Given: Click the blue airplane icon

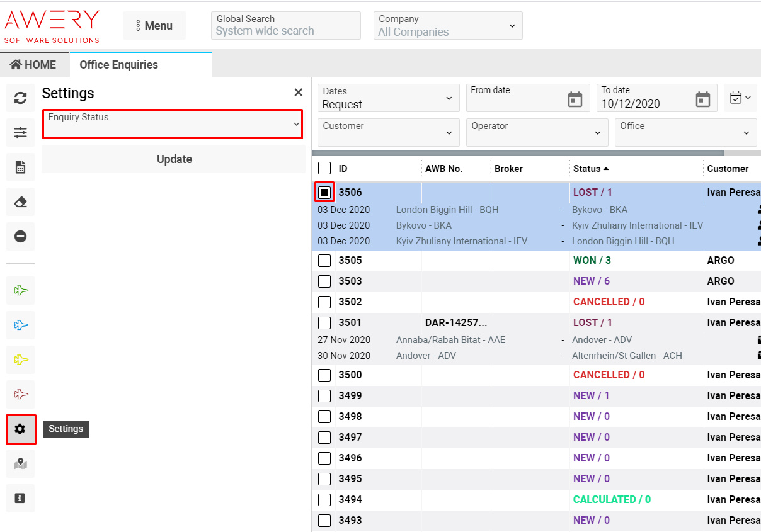Looking at the screenshot, I should [21, 325].
